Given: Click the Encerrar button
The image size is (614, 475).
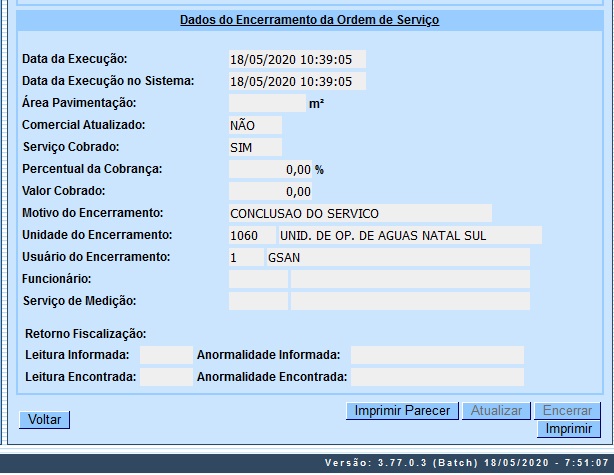Looking at the screenshot, I should tap(569, 411).
